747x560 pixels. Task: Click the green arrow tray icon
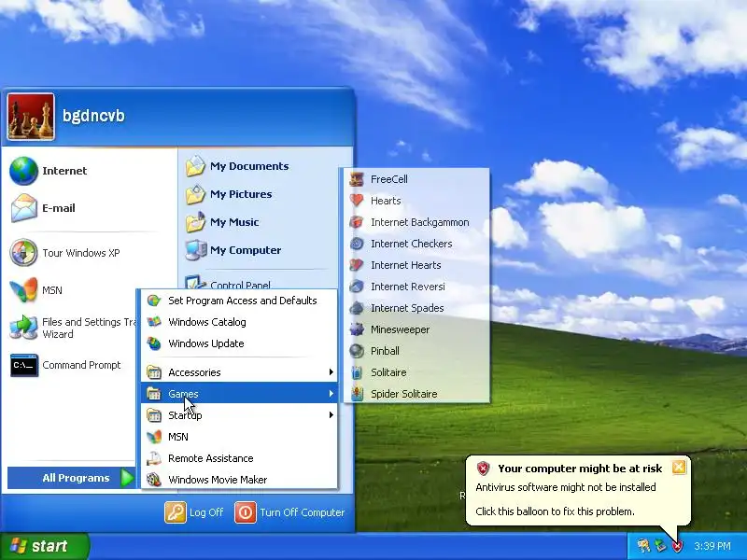point(660,546)
